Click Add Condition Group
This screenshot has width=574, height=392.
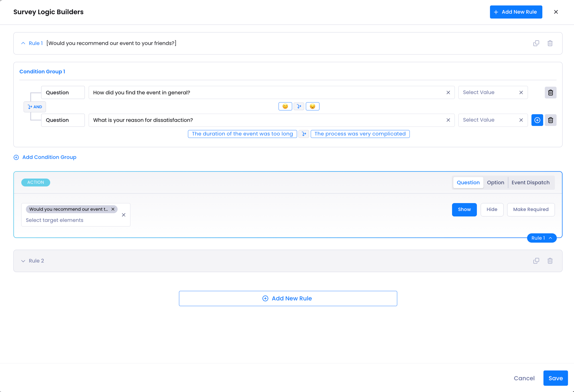pos(45,157)
